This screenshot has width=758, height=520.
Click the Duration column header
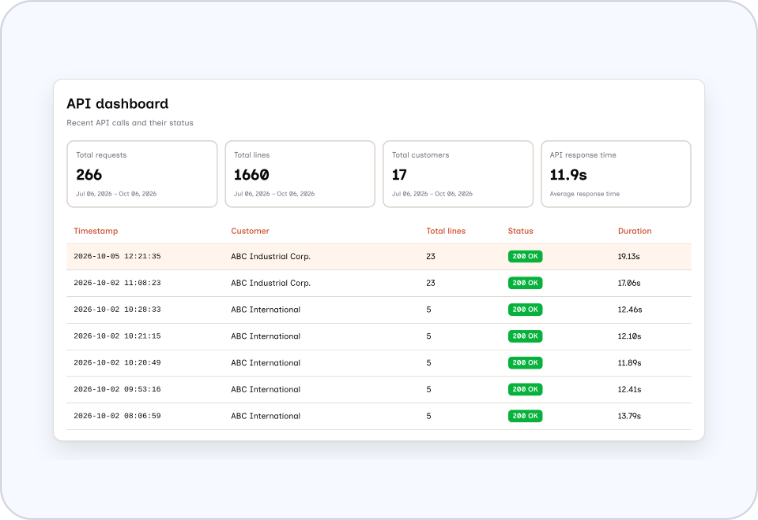pyautogui.click(x=635, y=231)
